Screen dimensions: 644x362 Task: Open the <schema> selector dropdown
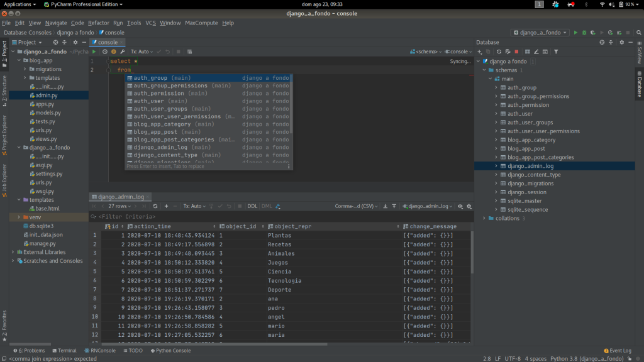tap(426, 52)
